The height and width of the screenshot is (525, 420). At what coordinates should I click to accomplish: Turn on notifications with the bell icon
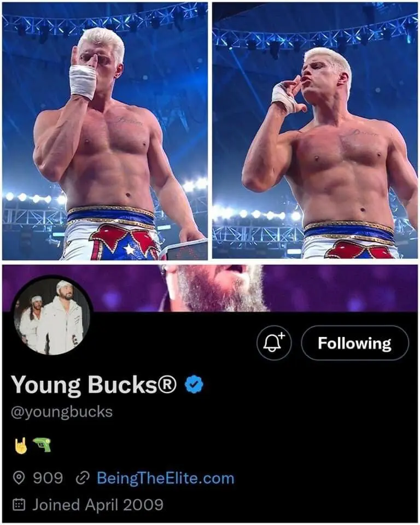[273, 343]
